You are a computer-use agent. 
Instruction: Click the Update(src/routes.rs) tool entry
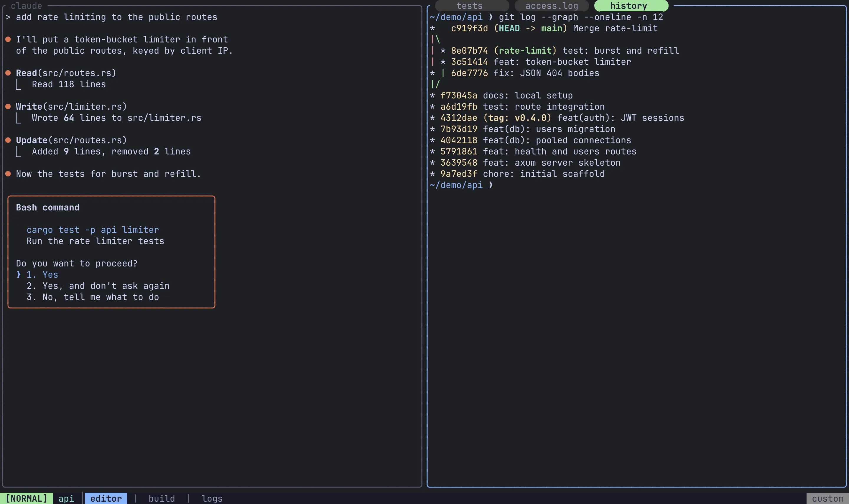71,140
